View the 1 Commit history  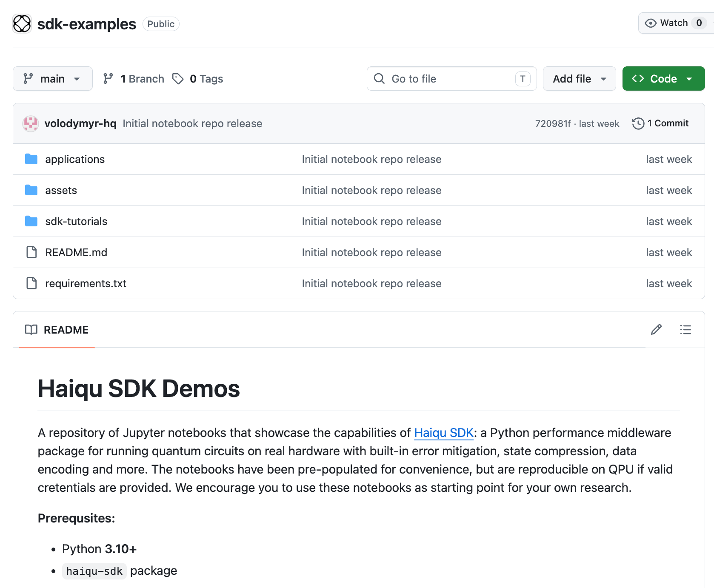660,123
